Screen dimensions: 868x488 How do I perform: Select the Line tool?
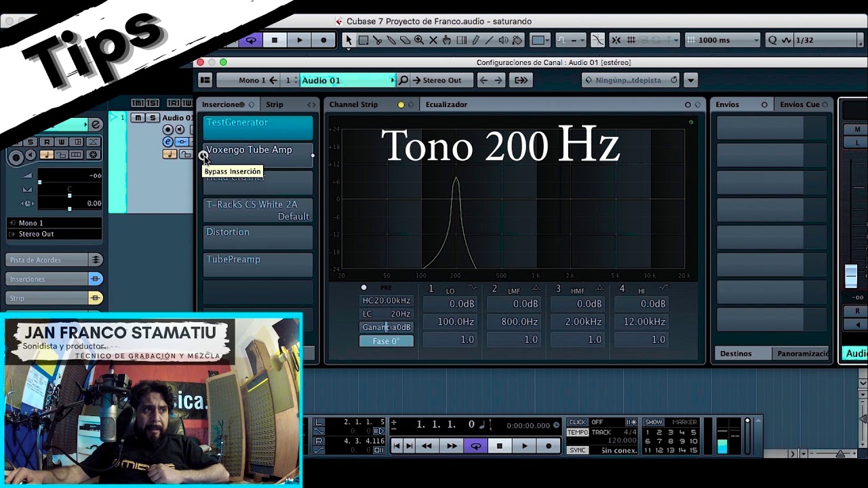click(x=489, y=40)
